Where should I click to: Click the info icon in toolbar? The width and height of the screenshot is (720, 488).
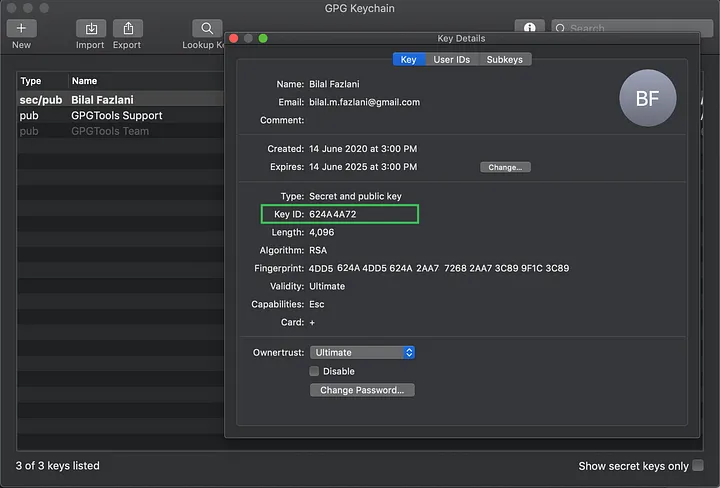click(530, 29)
